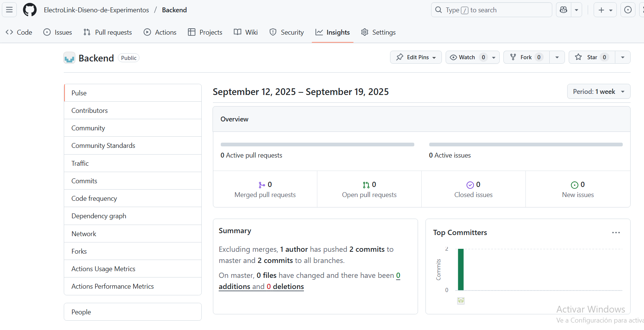Open the hamburger navigation menu

pos(9,10)
